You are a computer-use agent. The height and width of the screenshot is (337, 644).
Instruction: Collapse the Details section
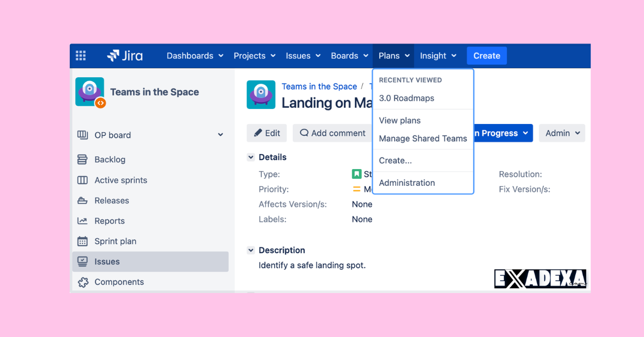tap(250, 157)
